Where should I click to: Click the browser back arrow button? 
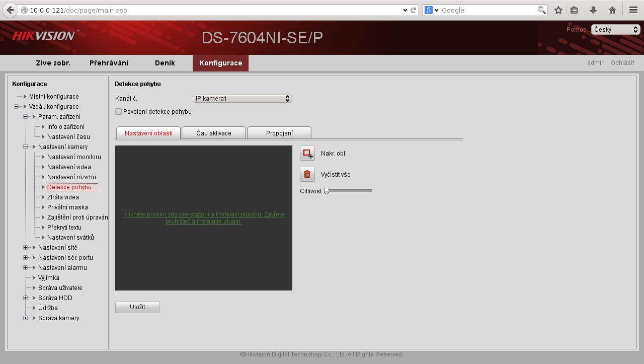(10, 10)
